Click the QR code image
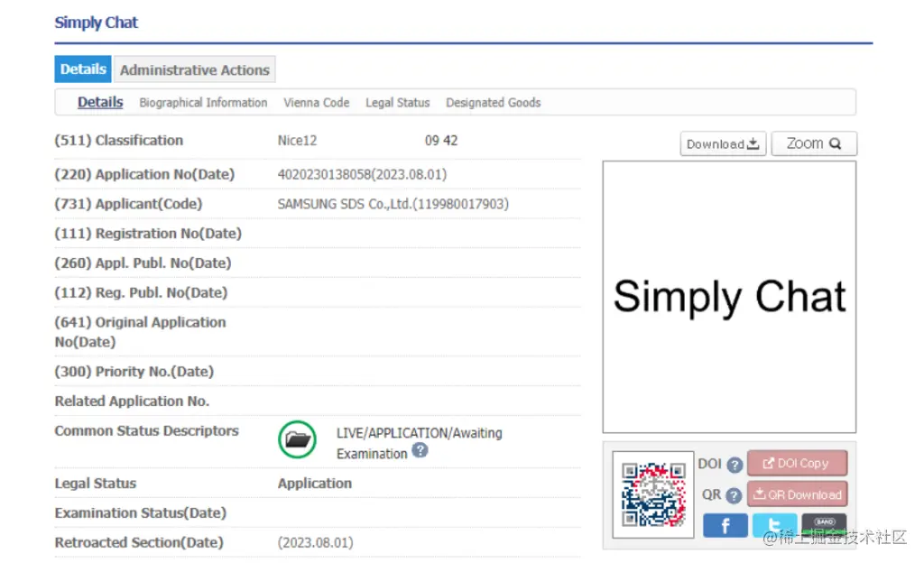Screen dimensions: 924x563 click(653, 494)
